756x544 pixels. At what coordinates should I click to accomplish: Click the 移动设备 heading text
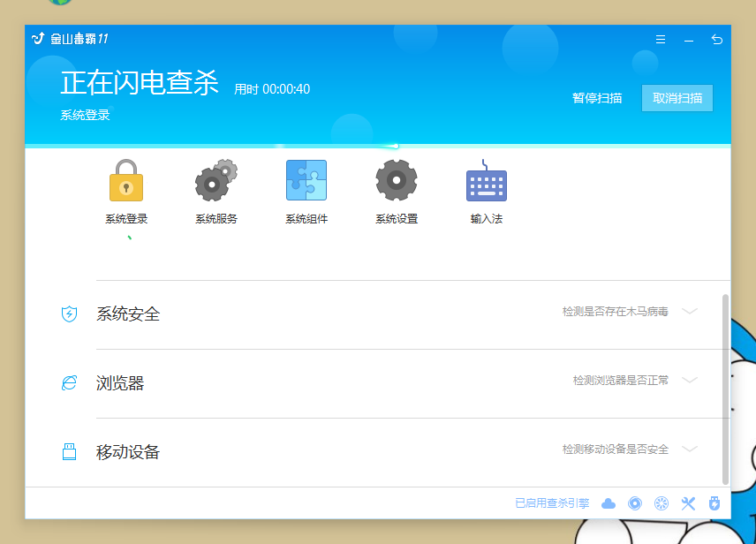pos(128,452)
